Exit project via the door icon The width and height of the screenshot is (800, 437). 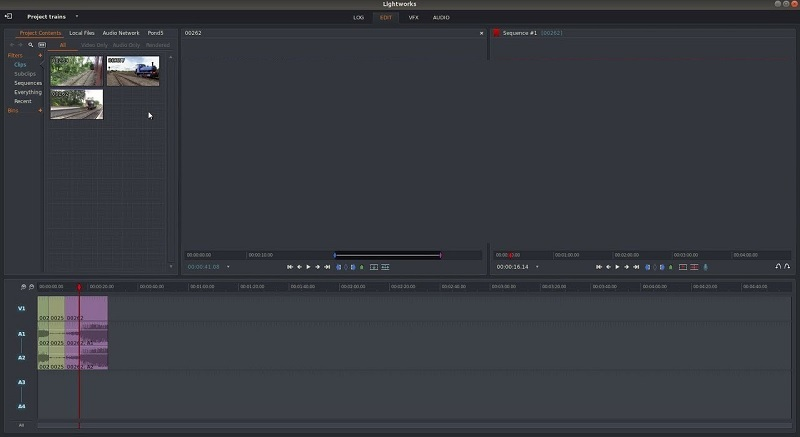click(8, 16)
